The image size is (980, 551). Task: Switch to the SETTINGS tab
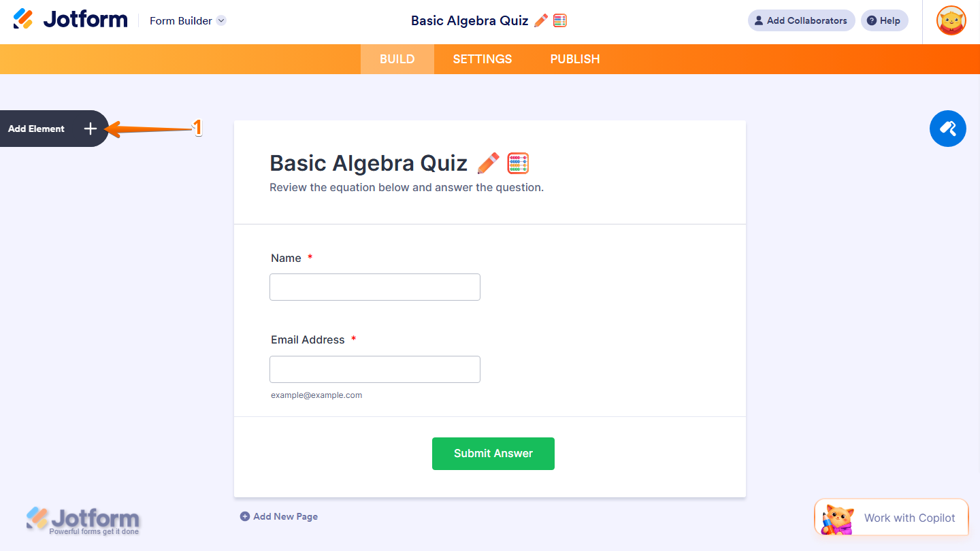pyautogui.click(x=482, y=59)
